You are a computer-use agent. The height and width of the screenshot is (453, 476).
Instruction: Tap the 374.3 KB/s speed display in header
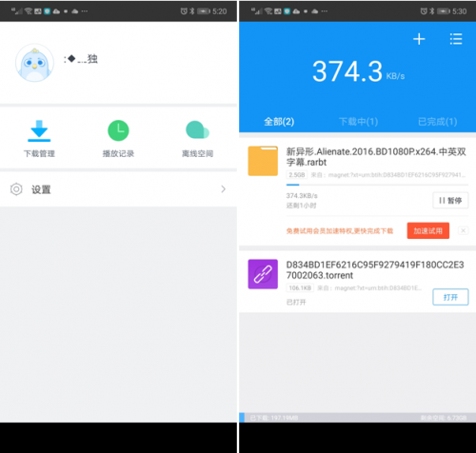pyautogui.click(x=358, y=71)
